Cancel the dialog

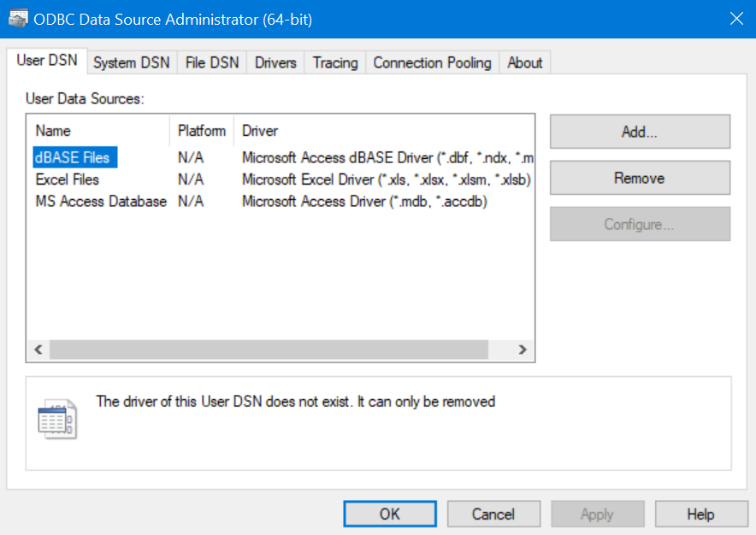tap(493, 514)
